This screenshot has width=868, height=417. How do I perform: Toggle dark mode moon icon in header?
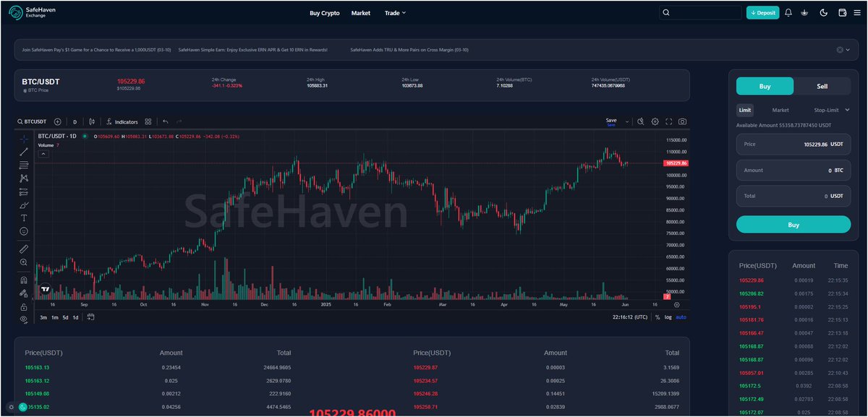pos(824,12)
